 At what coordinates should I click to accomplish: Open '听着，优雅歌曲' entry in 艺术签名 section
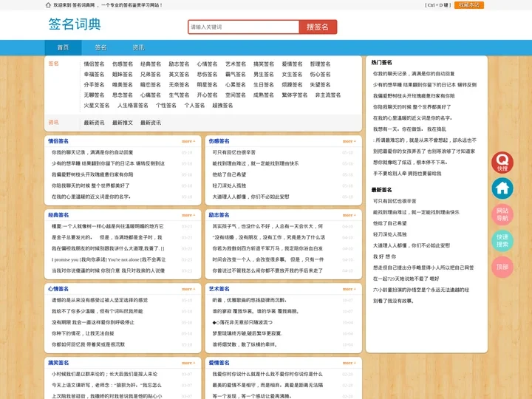click(250, 300)
